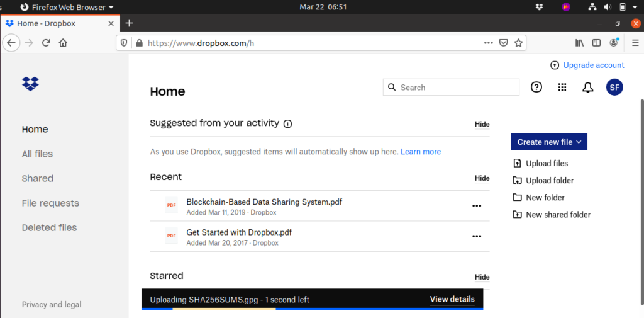Image resolution: width=644 pixels, height=318 pixels.
Task: Open Firefox account icon in toolbar
Action: point(614,42)
